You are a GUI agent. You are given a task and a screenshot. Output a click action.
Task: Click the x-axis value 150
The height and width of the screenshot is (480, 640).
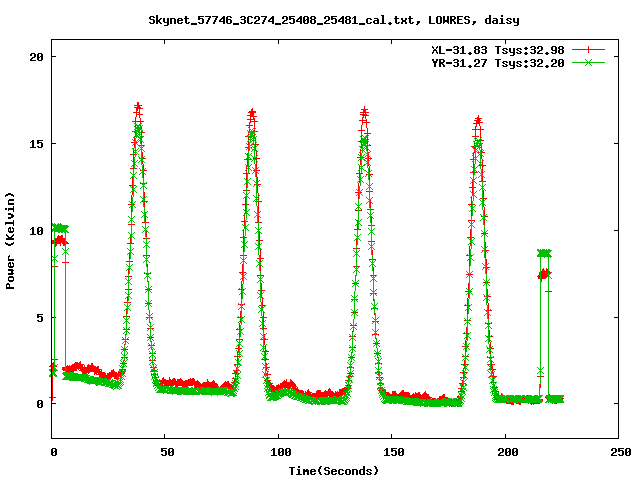coord(393,452)
